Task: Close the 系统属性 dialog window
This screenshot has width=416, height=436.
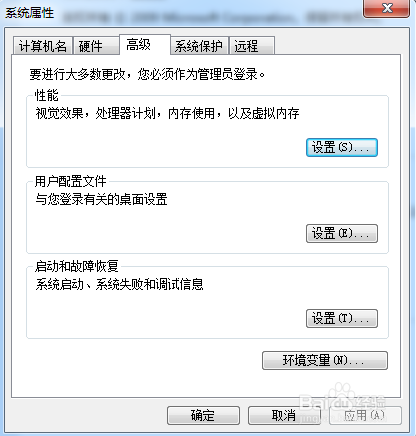Action: click(387, 8)
